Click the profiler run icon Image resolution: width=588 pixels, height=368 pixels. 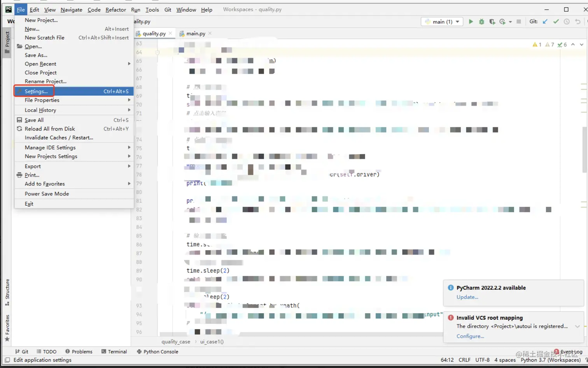502,22
